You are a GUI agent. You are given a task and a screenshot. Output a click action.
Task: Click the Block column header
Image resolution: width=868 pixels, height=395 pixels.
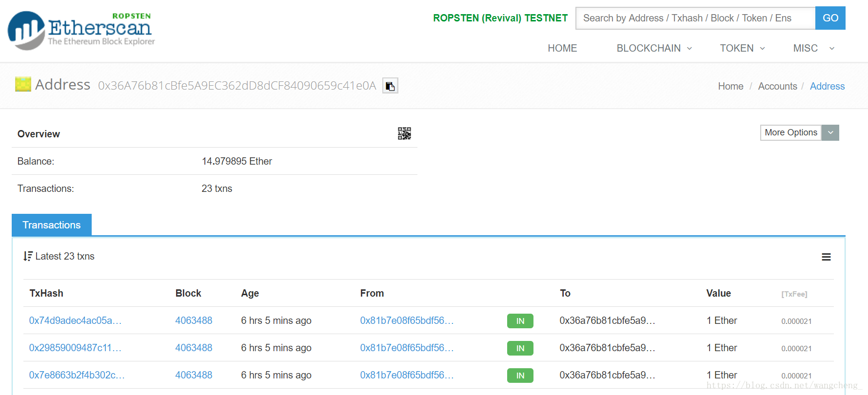click(x=188, y=293)
